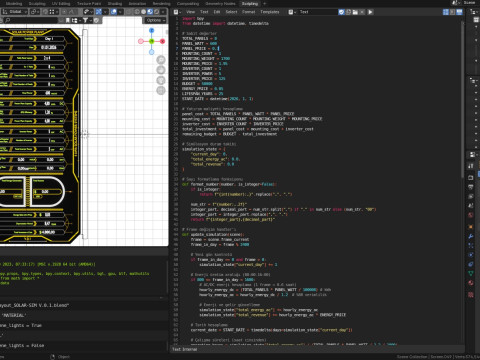480x360 pixels.
Task: Open the Scene properties tab
Action: (x=471, y=206)
